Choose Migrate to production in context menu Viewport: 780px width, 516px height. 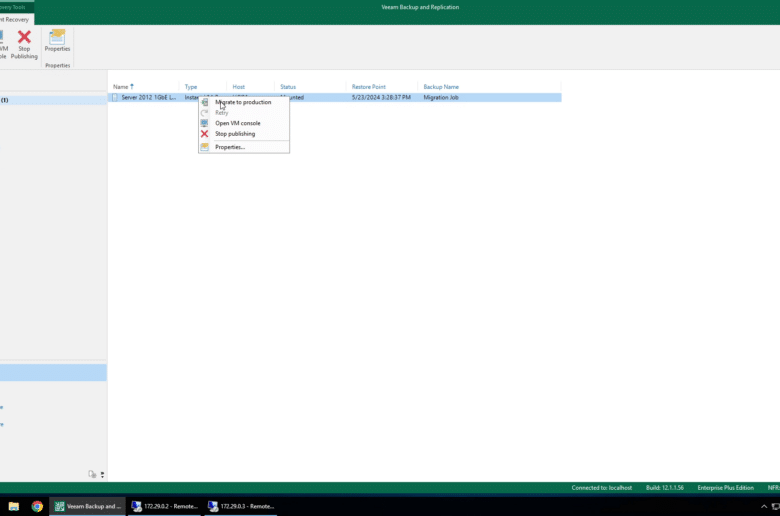(243, 102)
